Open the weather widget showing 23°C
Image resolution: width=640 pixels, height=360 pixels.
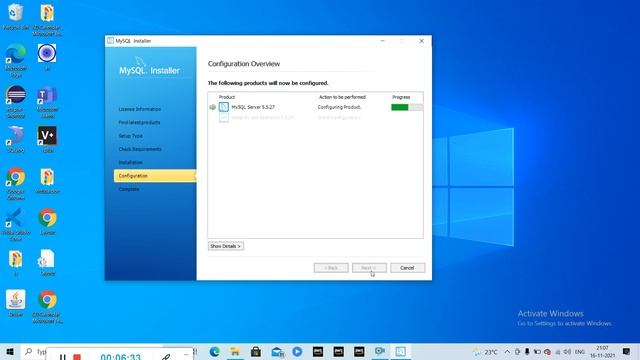485,351
